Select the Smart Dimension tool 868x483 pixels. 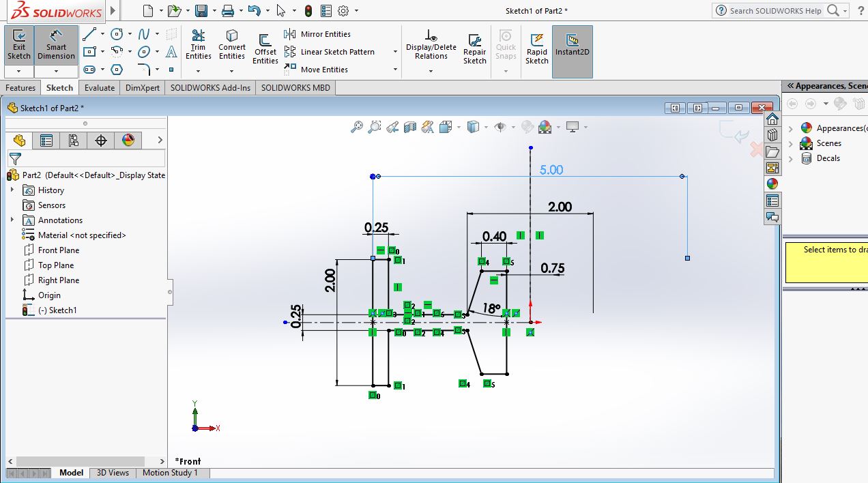tap(56, 45)
